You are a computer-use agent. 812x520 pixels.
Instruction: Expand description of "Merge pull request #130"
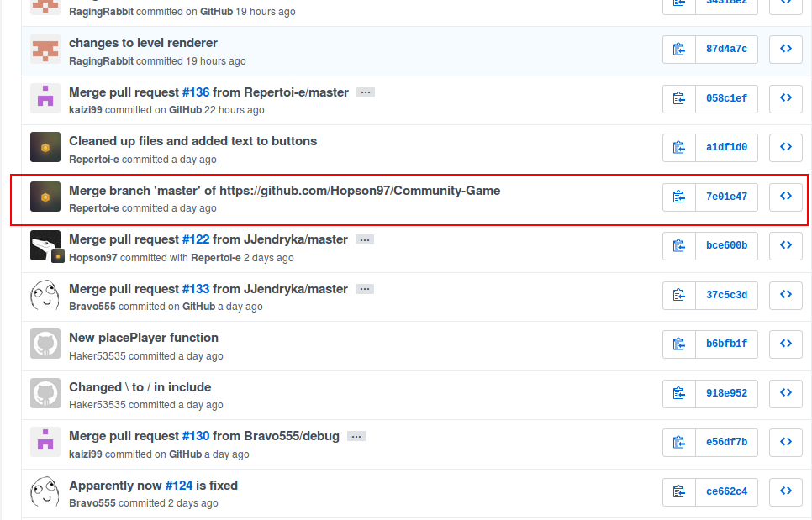356,436
